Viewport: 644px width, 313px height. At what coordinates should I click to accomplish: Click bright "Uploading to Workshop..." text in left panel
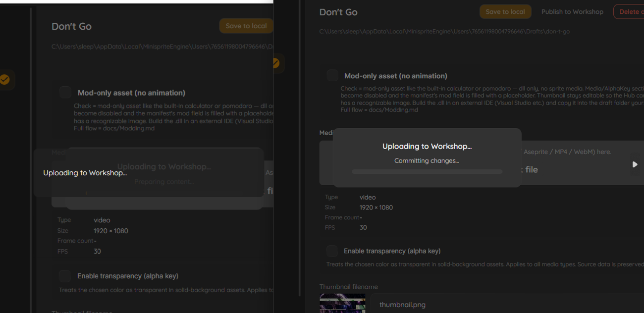coord(85,173)
